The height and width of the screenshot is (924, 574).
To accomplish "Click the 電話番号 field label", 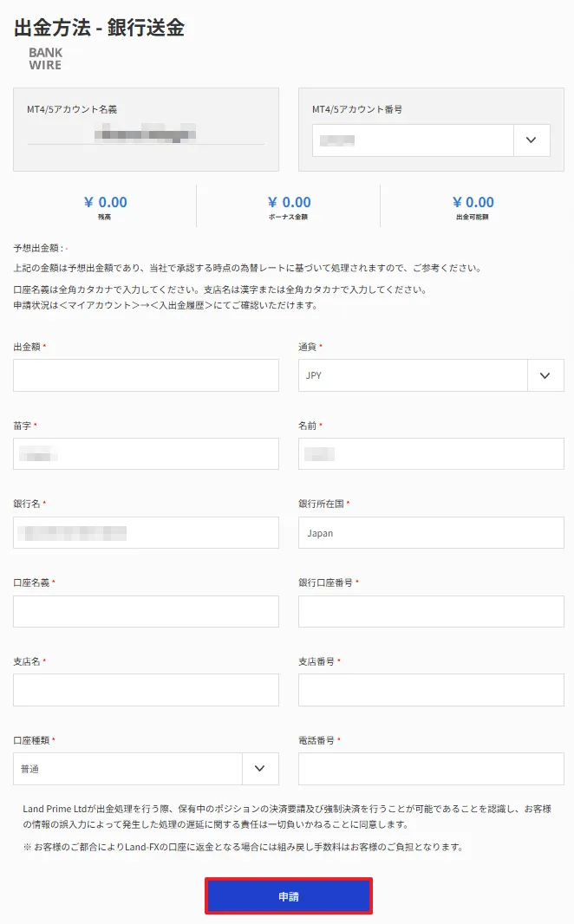I will [x=316, y=740].
